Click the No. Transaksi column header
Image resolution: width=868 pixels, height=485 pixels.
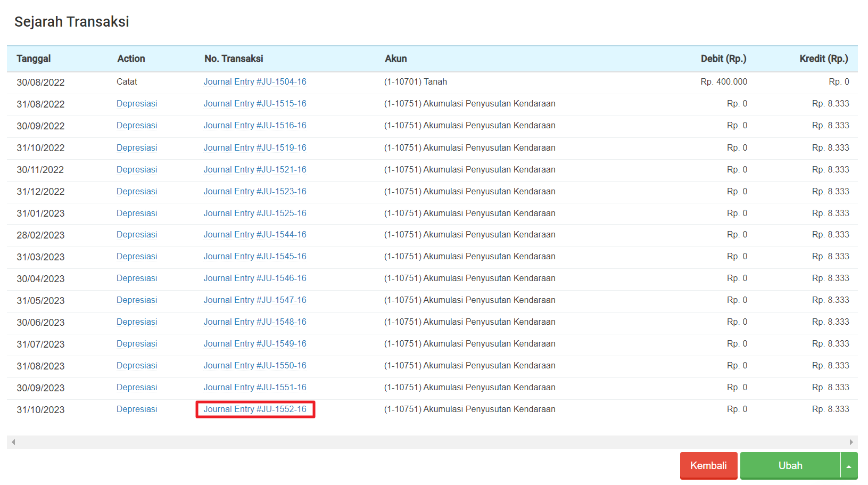point(234,59)
